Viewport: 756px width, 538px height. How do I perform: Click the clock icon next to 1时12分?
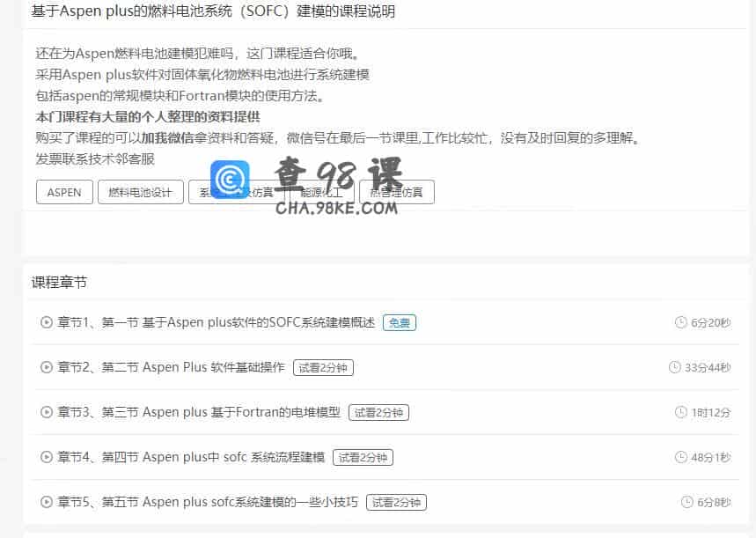pos(679,412)
